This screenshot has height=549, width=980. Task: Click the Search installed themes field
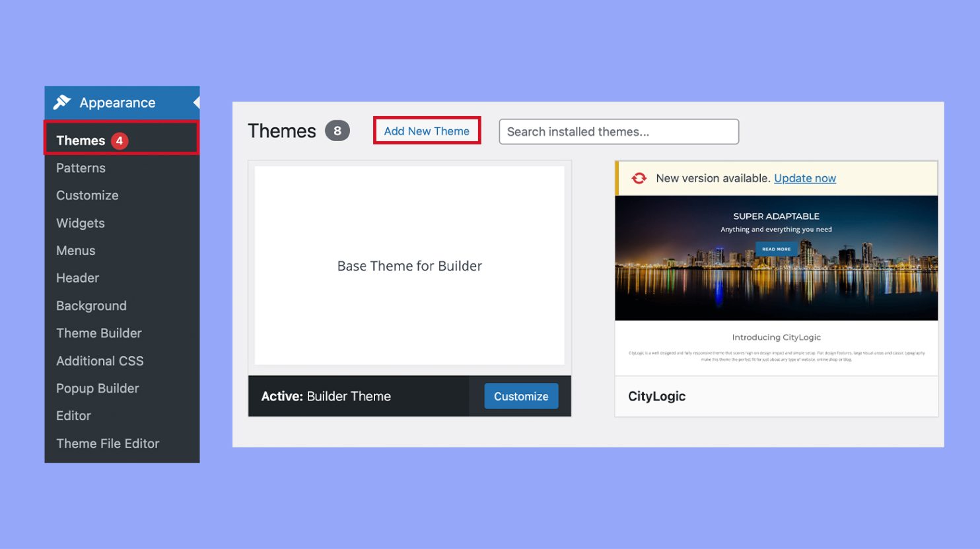click(618, 131)
